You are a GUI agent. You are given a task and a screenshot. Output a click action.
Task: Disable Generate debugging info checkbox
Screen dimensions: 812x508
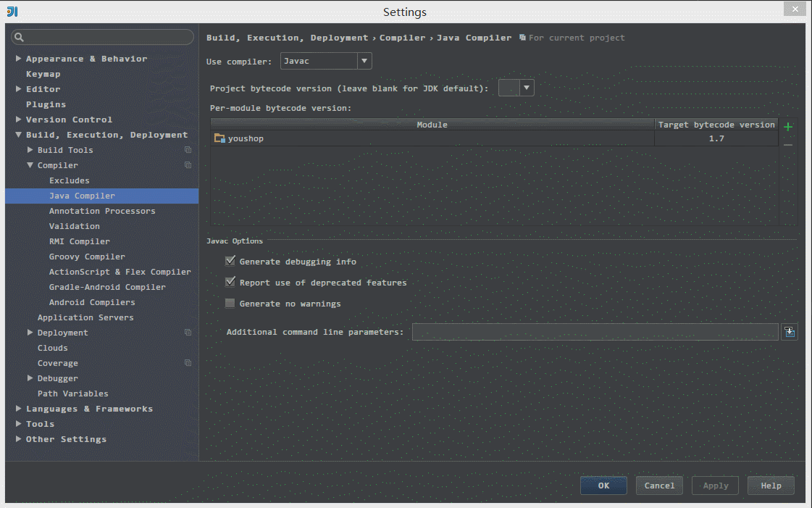[x=230, y=262]
